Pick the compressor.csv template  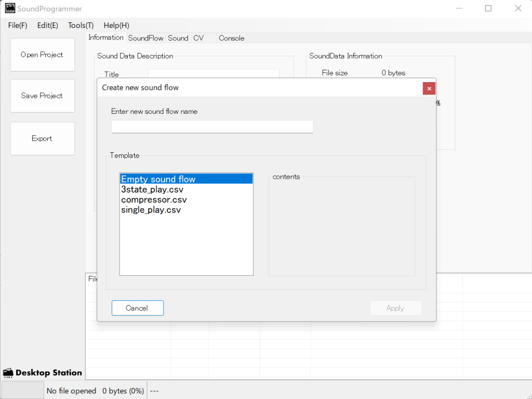(154, 200)
